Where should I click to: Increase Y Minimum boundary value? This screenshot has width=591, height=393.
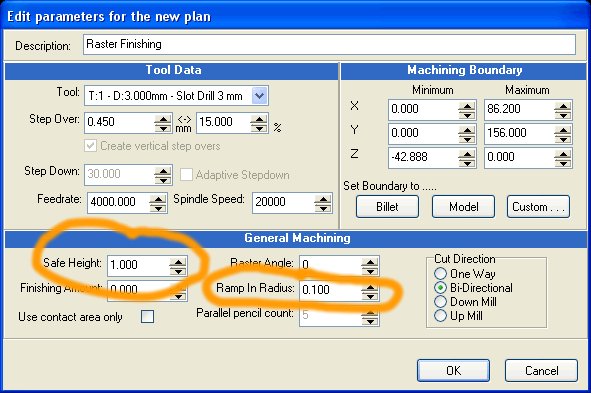467,130
